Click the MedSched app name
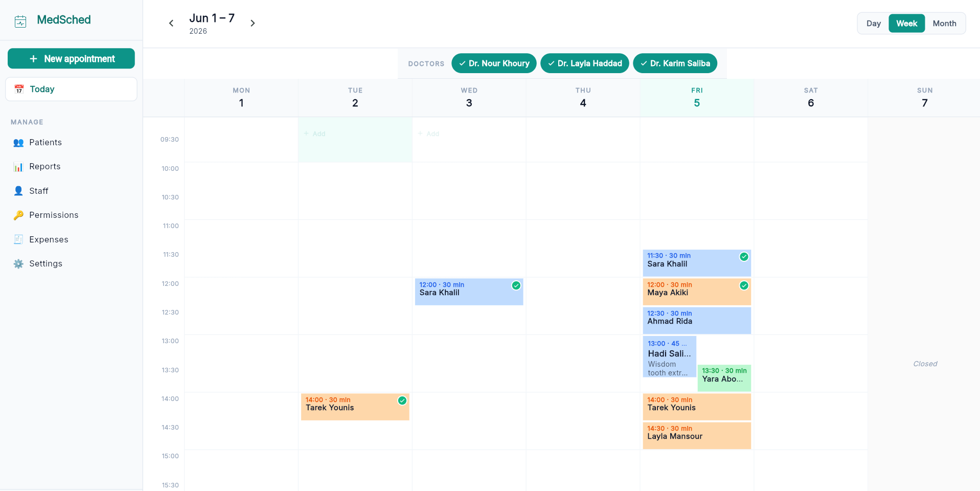980x491 pixels. pos(64,20)
